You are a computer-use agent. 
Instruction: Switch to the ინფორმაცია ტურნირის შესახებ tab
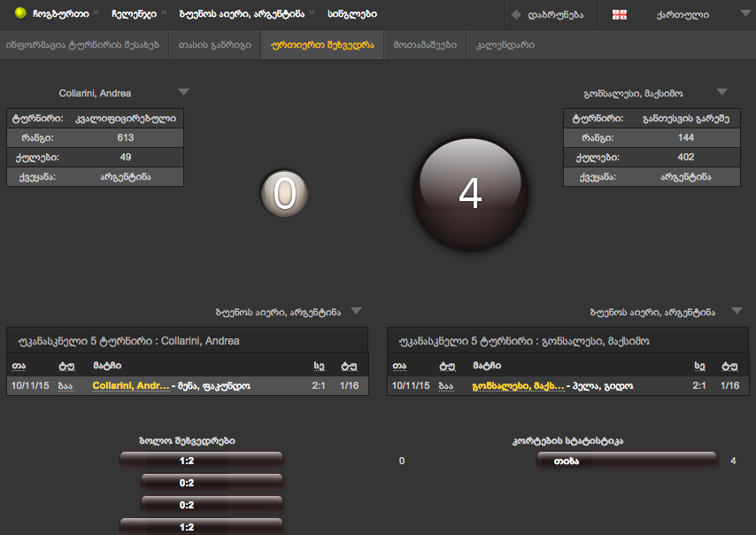[x=82, y=44]
